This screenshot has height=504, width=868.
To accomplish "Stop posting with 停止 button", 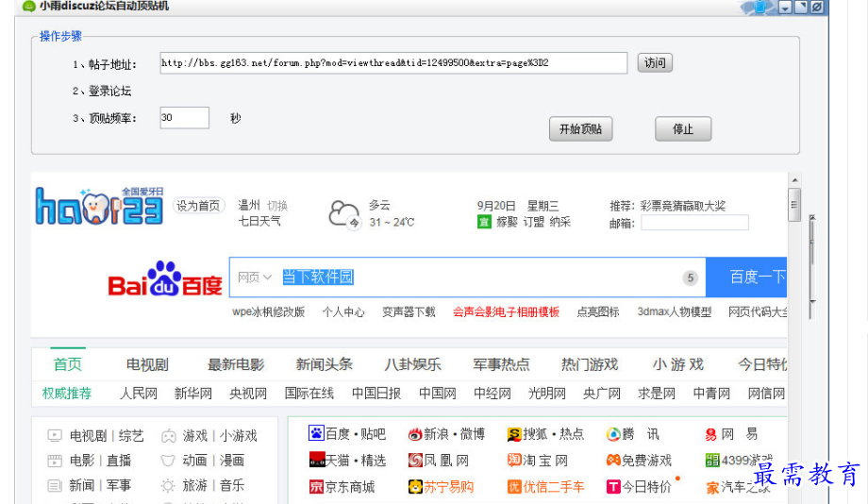I will (683, 129).
